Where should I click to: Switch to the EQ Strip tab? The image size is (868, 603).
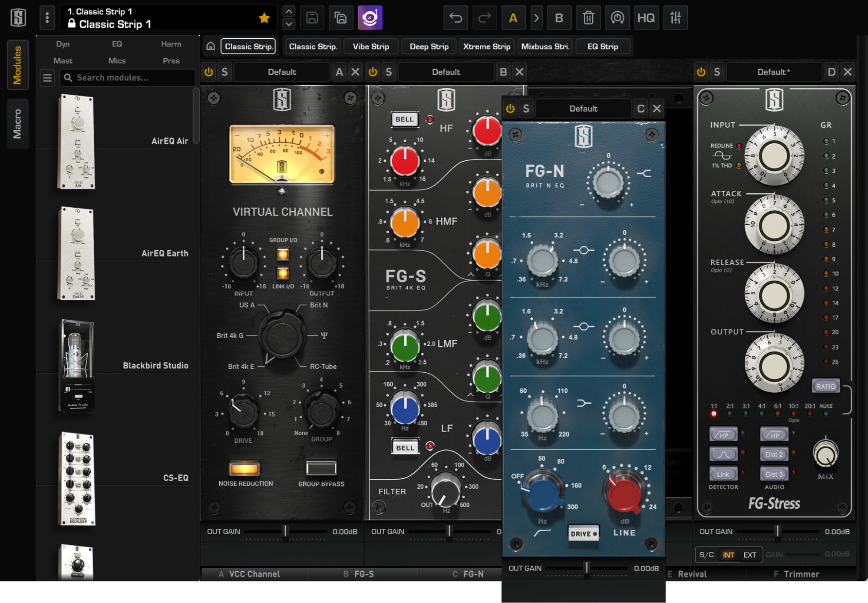coord(603,46)
